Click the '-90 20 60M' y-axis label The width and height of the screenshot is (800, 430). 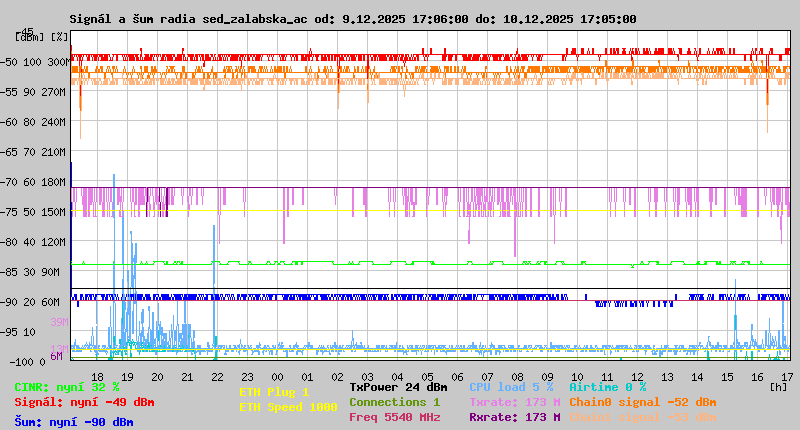click(30, 302)
